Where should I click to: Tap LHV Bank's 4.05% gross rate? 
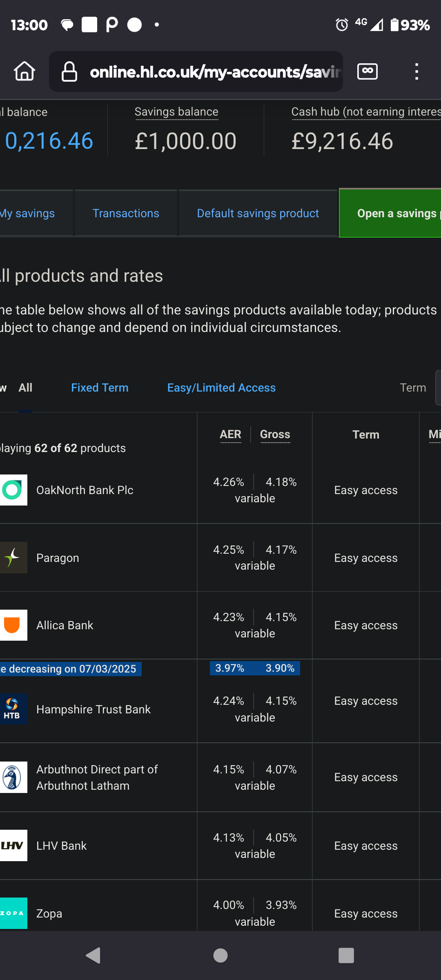281,837
